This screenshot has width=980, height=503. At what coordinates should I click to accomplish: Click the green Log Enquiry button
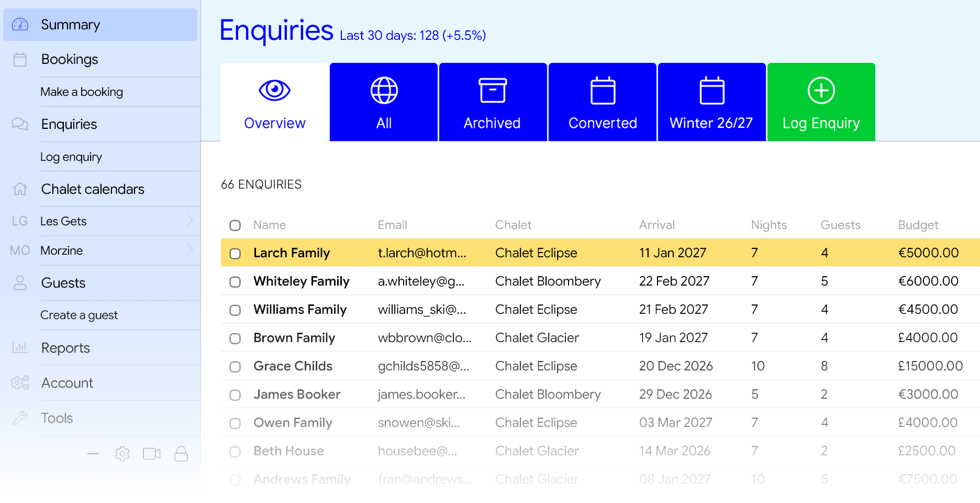(821, 102)
